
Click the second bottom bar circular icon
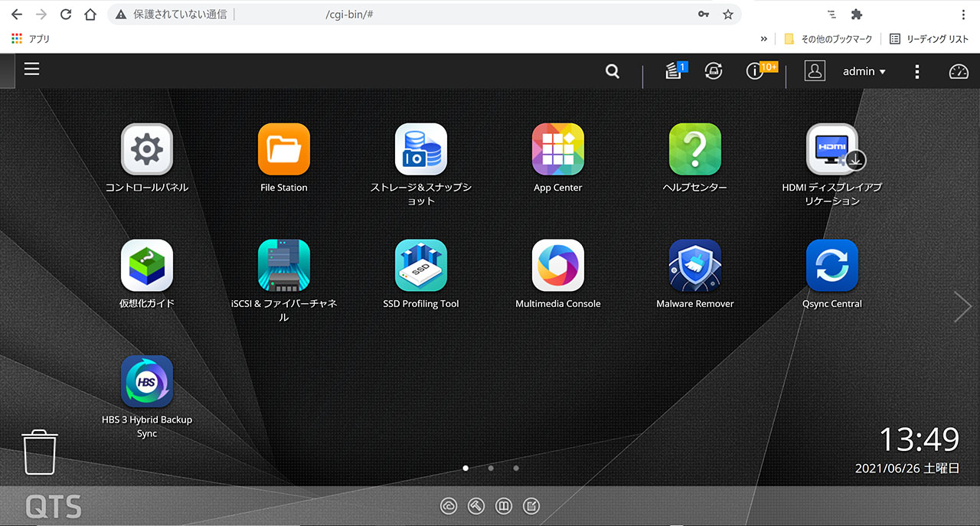click(476, 505)
